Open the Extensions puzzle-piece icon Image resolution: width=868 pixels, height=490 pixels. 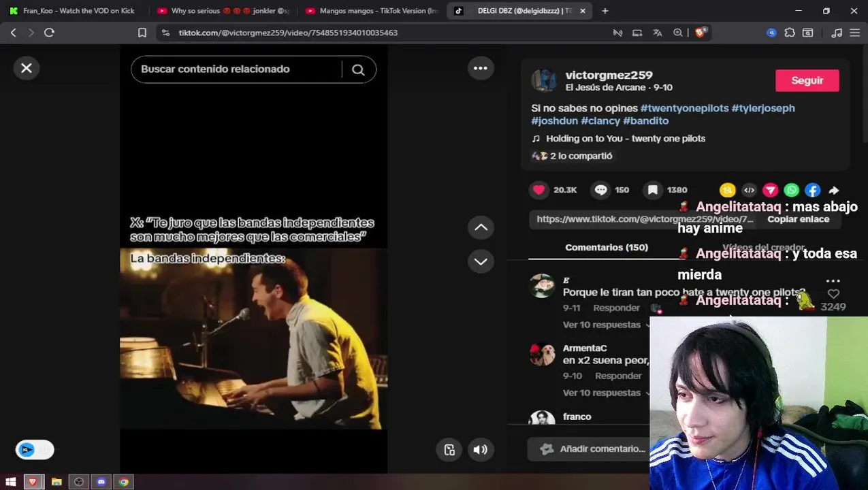[790, 33]
